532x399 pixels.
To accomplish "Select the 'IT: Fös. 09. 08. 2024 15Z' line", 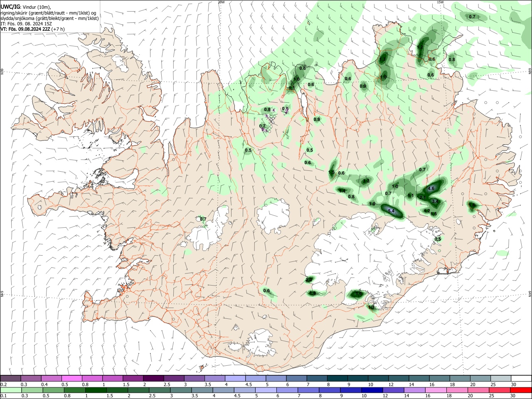I will click(x=26, y=24).
